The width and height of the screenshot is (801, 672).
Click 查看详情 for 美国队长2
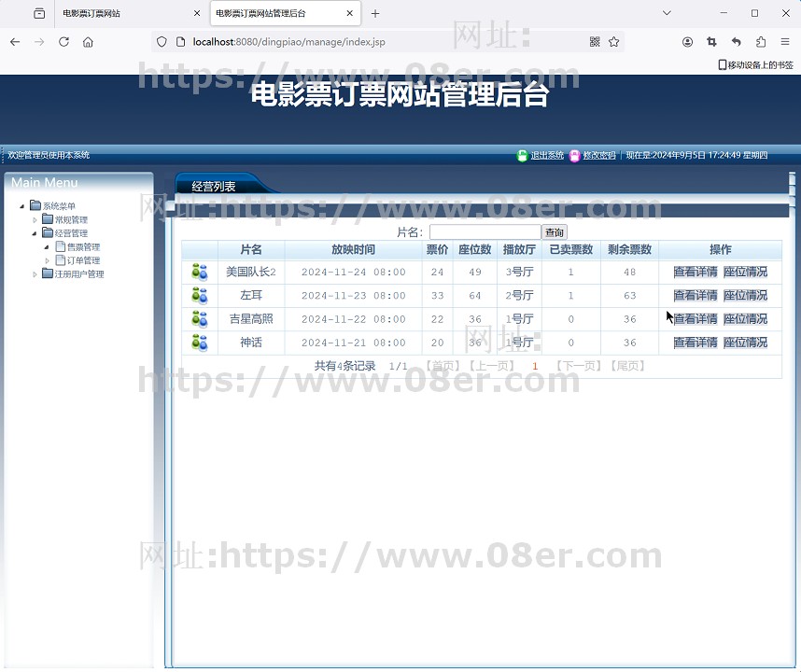point(696,273)
